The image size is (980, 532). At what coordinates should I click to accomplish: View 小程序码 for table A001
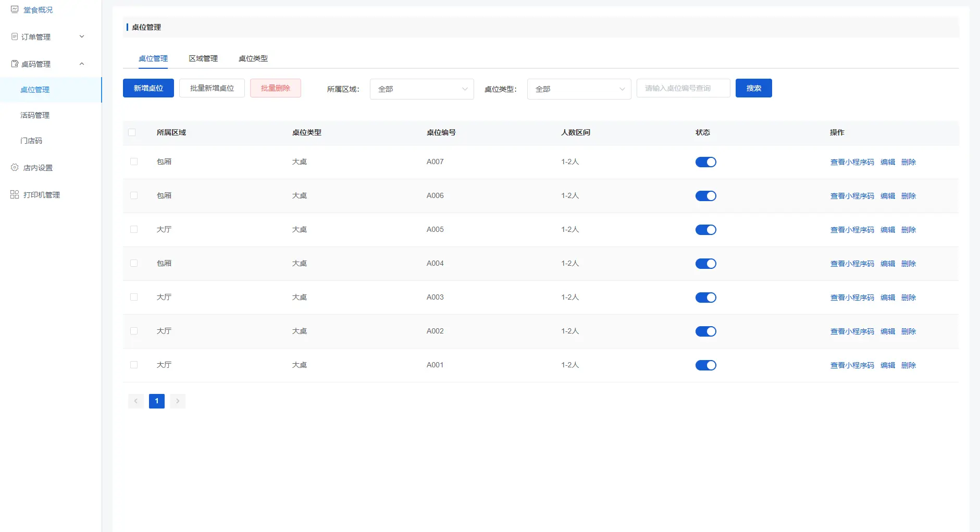click(852, 365)
